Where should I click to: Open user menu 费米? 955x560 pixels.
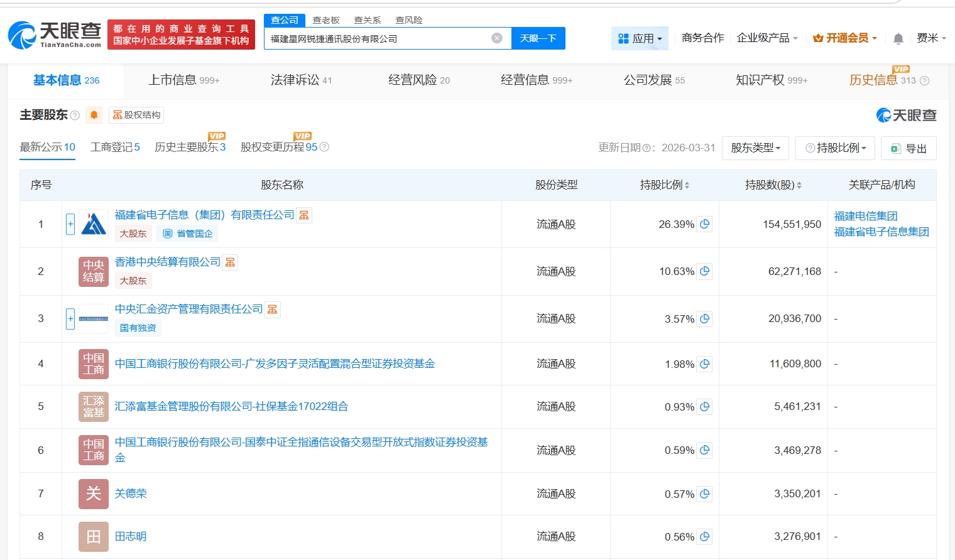coord(931,38)
